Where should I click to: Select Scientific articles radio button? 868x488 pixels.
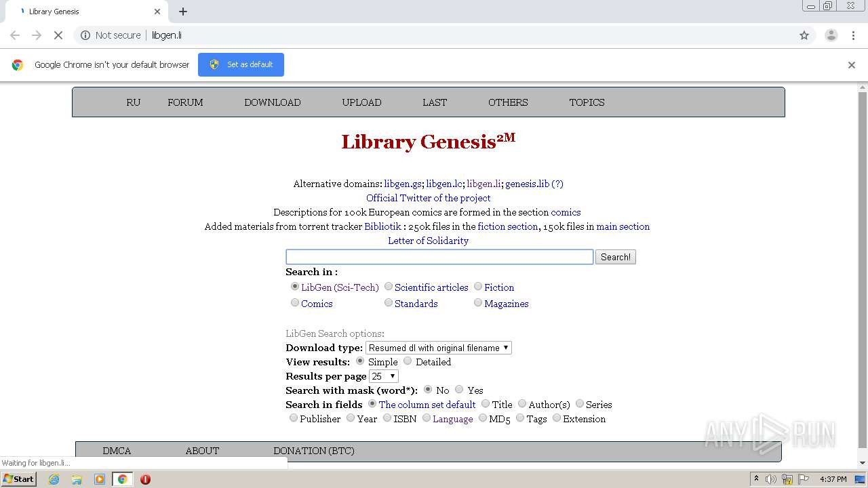[x=389, y=287]
